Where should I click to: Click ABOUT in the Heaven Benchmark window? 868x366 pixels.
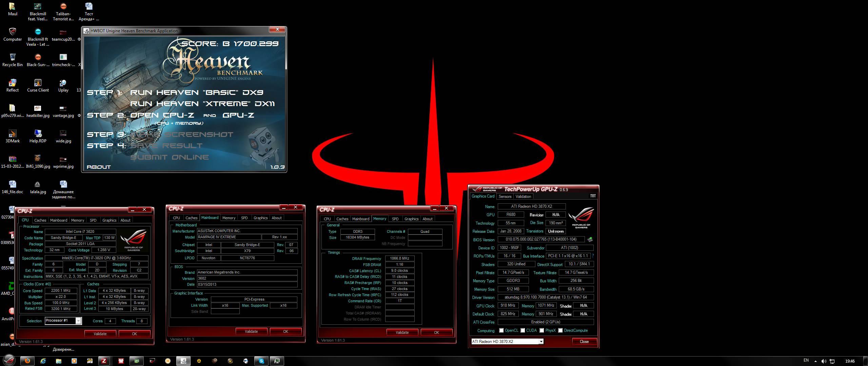coord(99,167)
